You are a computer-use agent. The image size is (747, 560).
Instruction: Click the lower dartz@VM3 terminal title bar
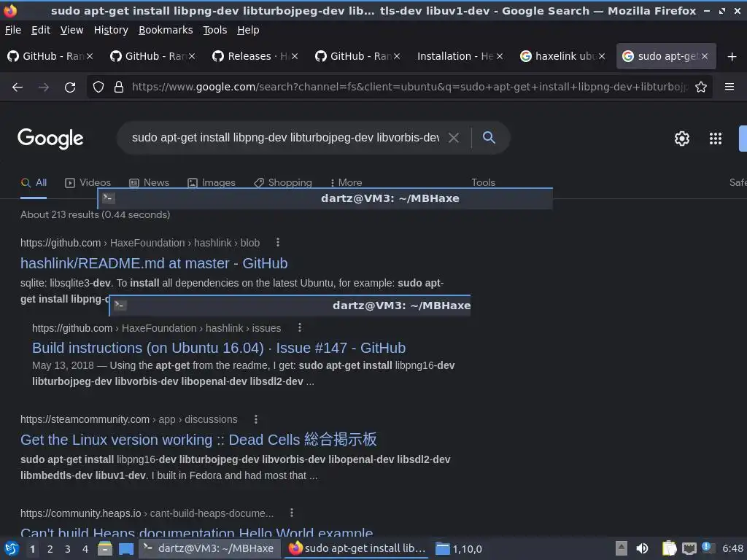tap(290, 306)
